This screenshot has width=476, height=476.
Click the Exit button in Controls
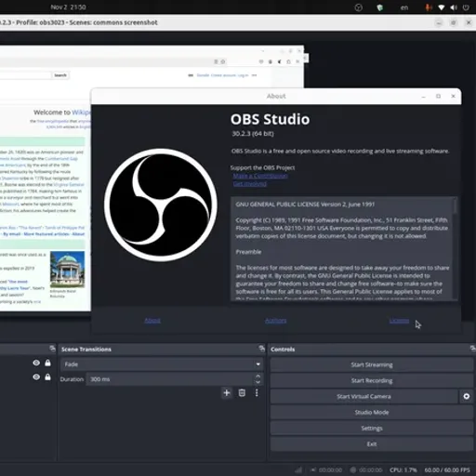coord(372,444)
